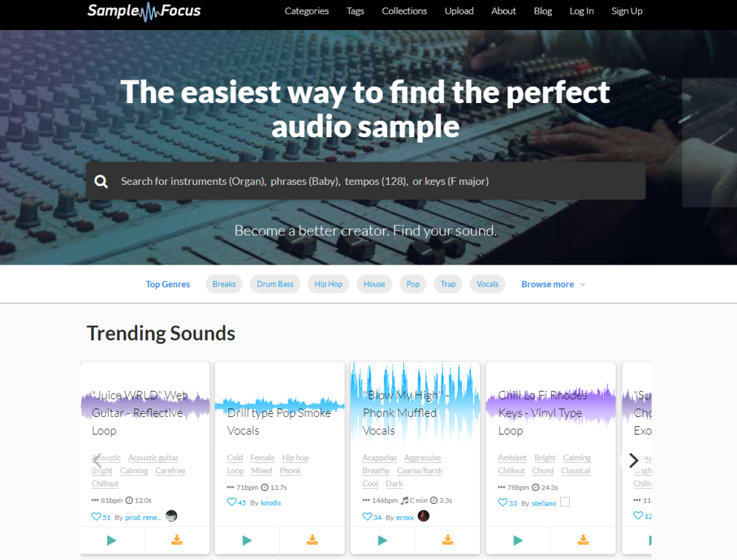The image size is (737, 560).
Task: Download the Chill Lo Fi Rhodes Keys loop
Action: pyautogui.click(x=583, y=540)
